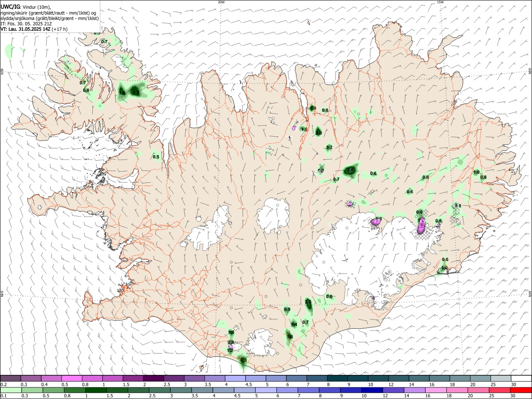
Task: Click the 1.4 precipitation value on the map
Action: pyautogui.click(x=294, y=325)
